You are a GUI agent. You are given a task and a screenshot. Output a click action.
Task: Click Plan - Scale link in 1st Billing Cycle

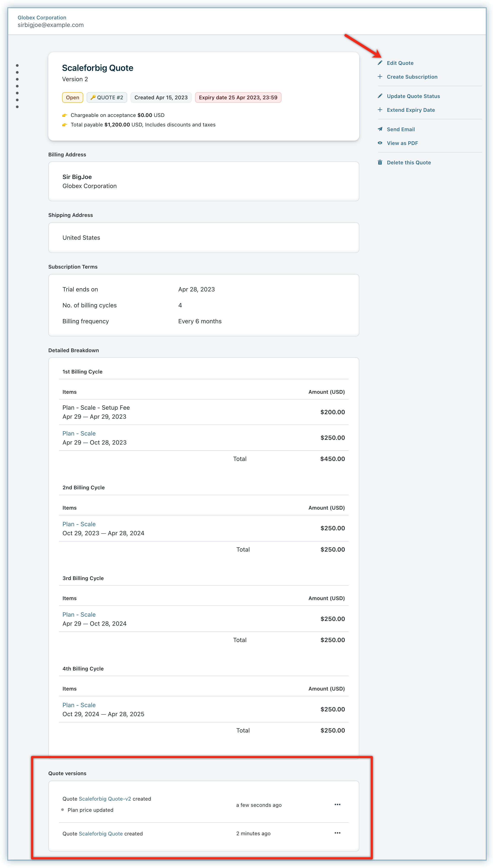pyautogui.click(x=79, y=433)
